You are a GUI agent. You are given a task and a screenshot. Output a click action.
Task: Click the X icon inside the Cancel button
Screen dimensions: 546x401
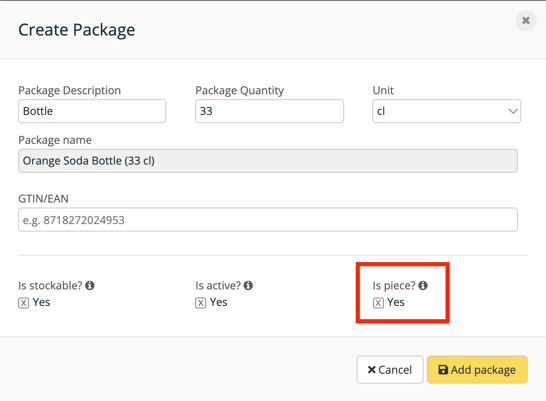click(x=372, y=370)
